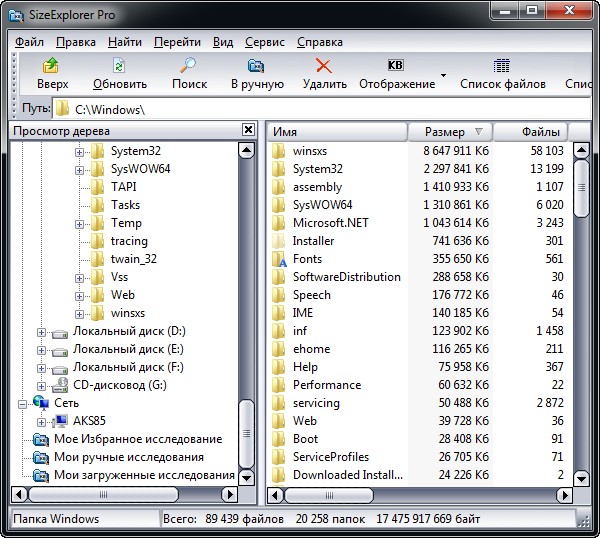Select Мои ручные исследования tree item
The width and height of the screenshot is (600, 538).
128,457
